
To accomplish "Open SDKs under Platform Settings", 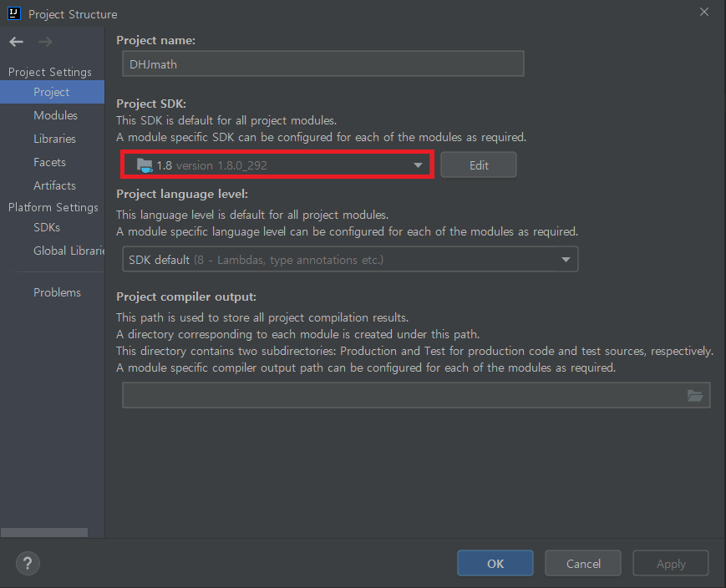I will tap(47, 227).
